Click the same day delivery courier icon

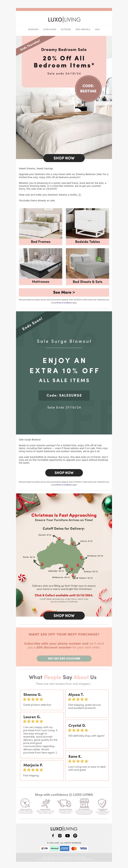click(45, 803)
